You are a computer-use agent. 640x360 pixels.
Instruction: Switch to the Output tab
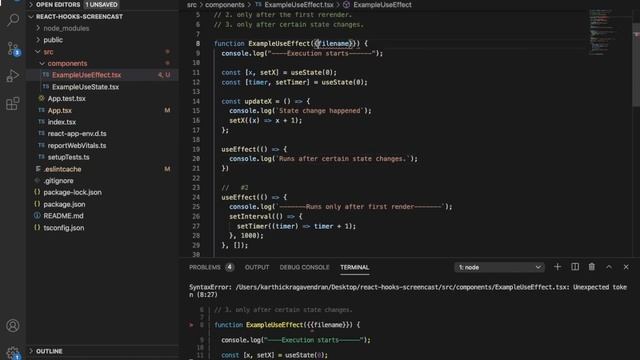pos(257,267)
